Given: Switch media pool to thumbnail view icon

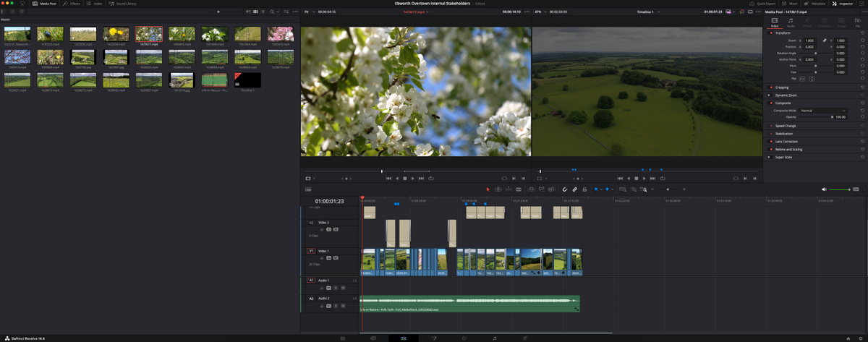Looking at the screenshot, I should tap(255, 12).
